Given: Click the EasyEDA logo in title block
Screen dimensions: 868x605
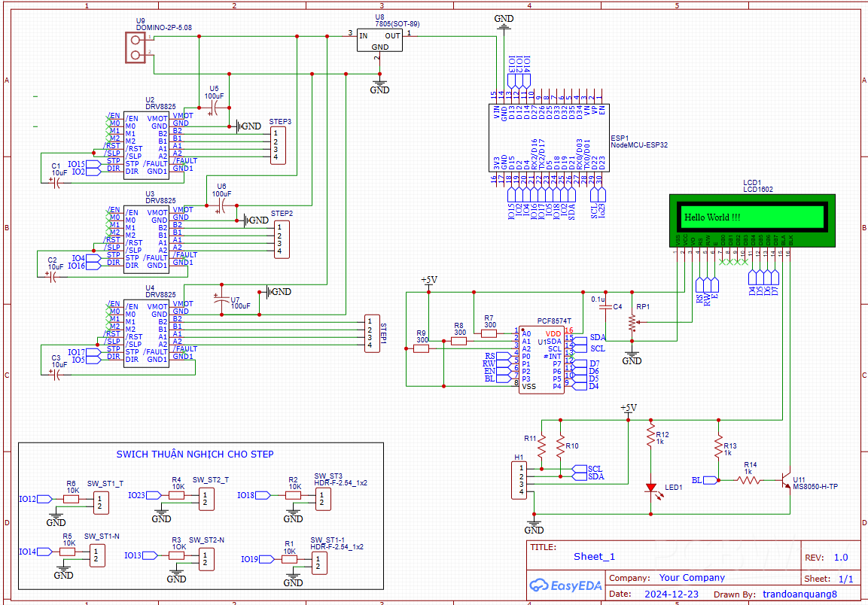Looking at the screenshot, I should [x=565, y=585].
